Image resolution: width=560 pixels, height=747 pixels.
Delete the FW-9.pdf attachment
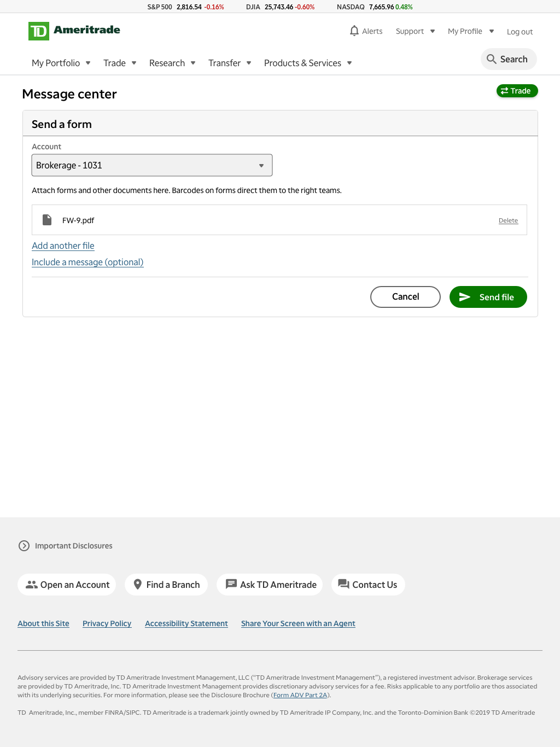(x=508, y=220)
